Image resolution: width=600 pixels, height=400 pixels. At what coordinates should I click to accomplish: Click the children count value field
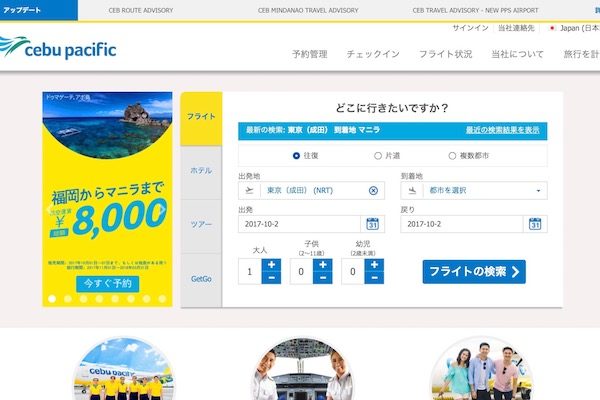pos(301,271)
